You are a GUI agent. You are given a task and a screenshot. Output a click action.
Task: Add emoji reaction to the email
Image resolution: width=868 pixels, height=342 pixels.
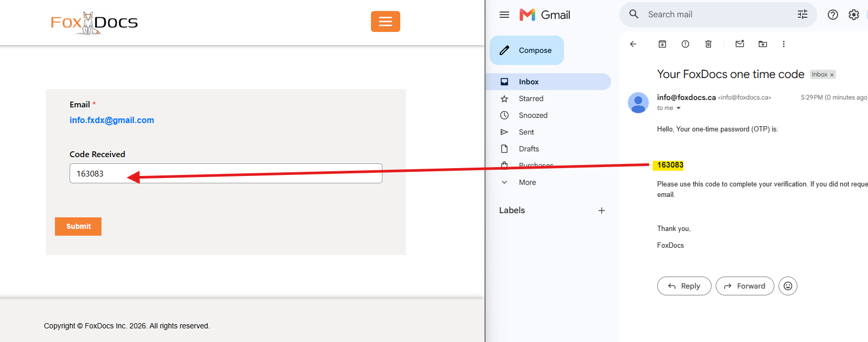point(788,286)
